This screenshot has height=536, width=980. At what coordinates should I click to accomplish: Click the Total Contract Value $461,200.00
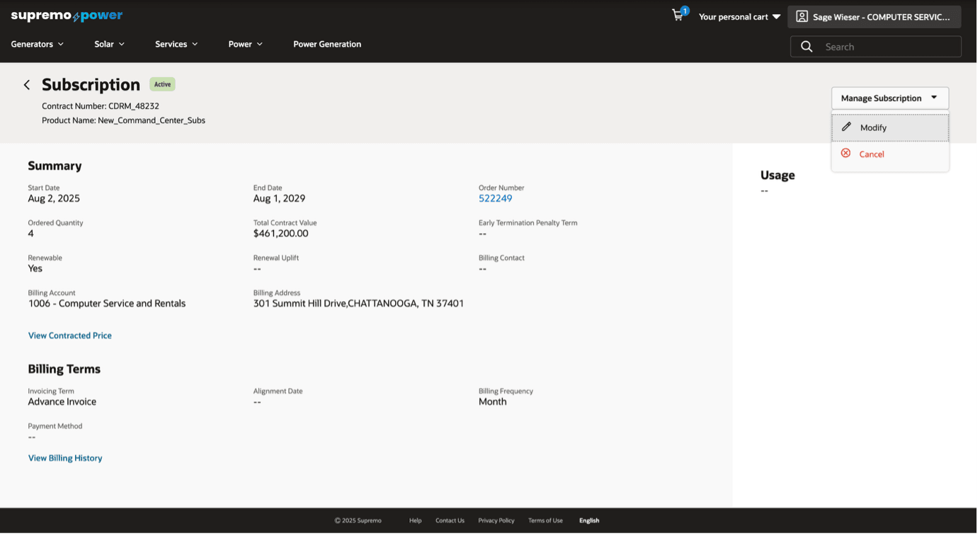click(280, 234)
